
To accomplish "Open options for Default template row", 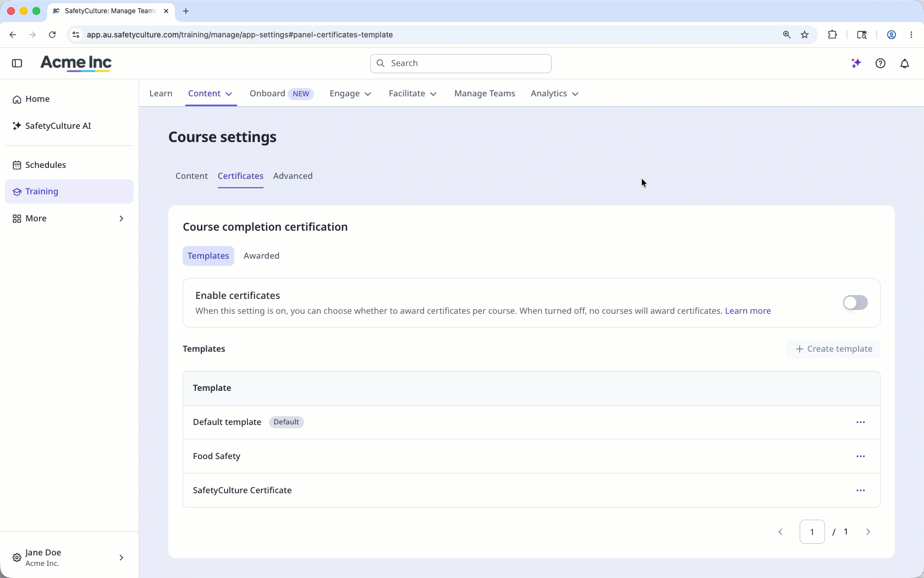I will click(x=861, y=422).
